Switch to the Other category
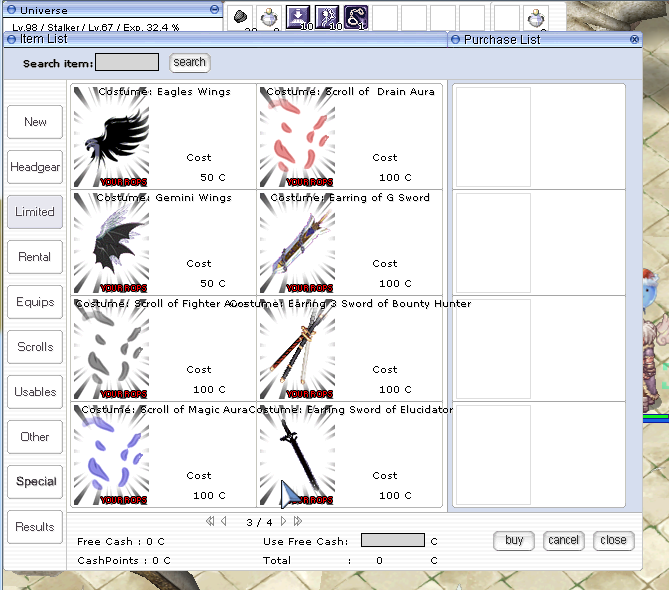 [x=35, y=437]
